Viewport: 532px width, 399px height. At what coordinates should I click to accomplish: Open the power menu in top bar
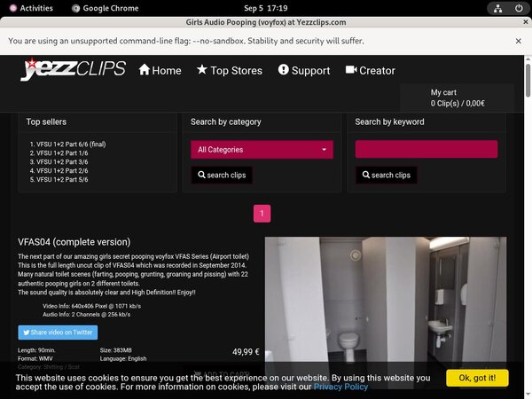[x=519, y=7]
